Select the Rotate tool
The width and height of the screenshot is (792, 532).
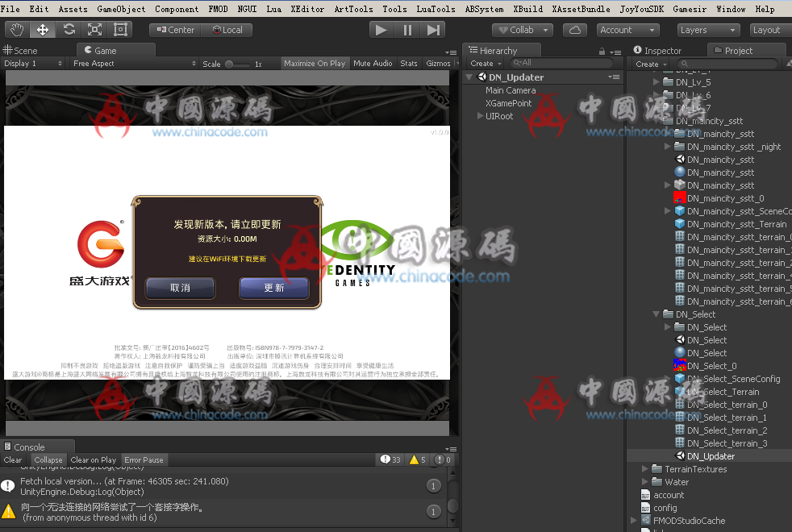click(69, 30)
